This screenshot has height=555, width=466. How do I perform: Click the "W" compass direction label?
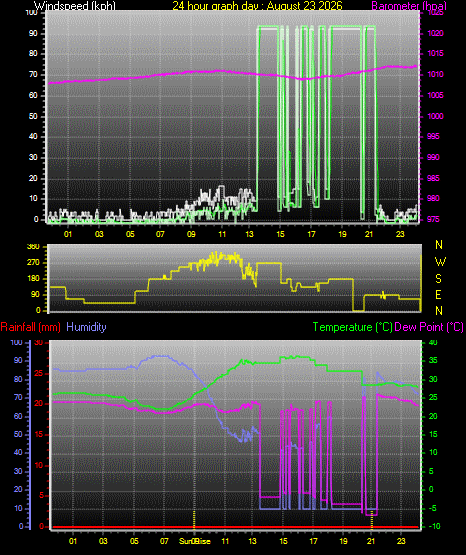pos(440,262)
